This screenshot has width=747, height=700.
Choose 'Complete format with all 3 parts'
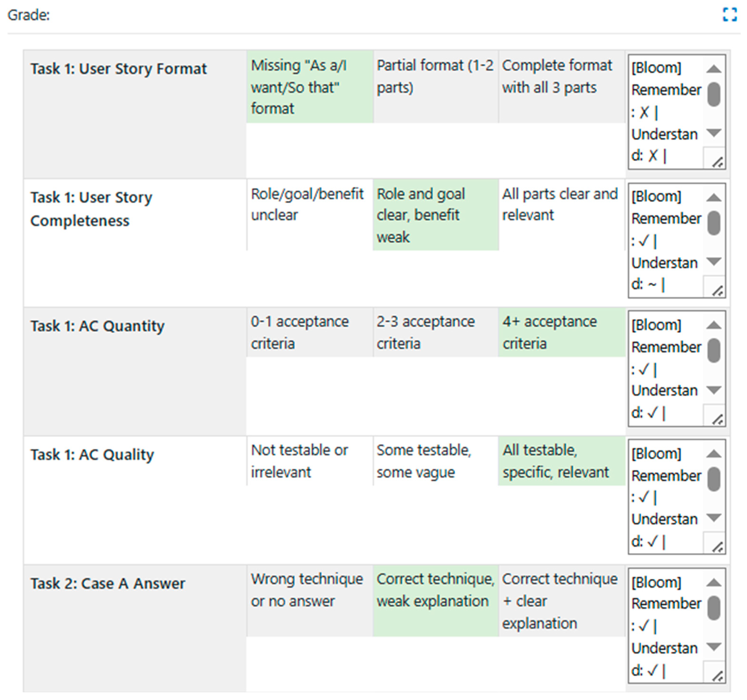click(561, 87)
